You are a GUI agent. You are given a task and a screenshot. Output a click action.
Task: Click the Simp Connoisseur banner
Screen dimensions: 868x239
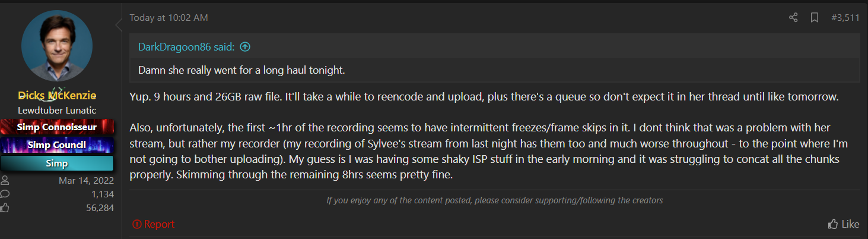tap(57, 127)
